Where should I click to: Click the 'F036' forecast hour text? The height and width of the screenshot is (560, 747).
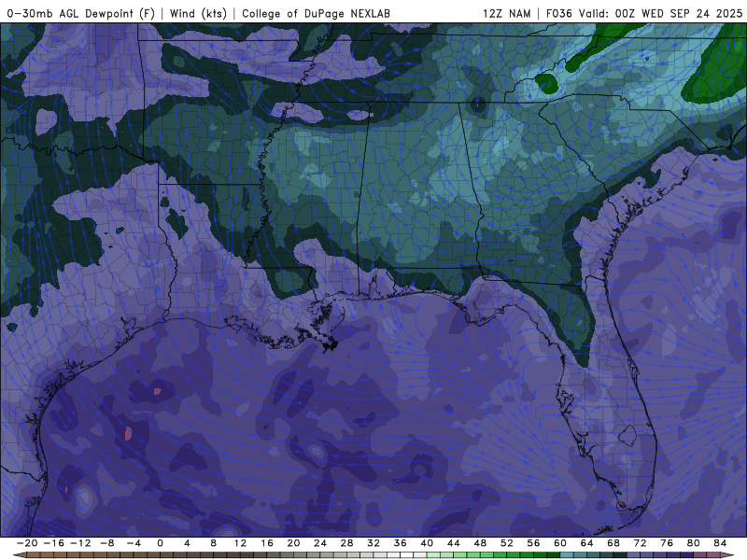coord(558,13)
